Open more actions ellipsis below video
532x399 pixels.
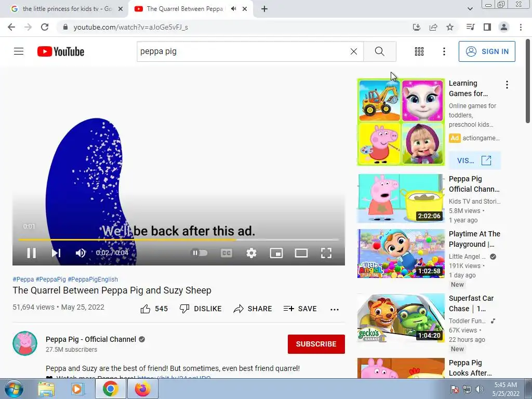coord(335,309)
